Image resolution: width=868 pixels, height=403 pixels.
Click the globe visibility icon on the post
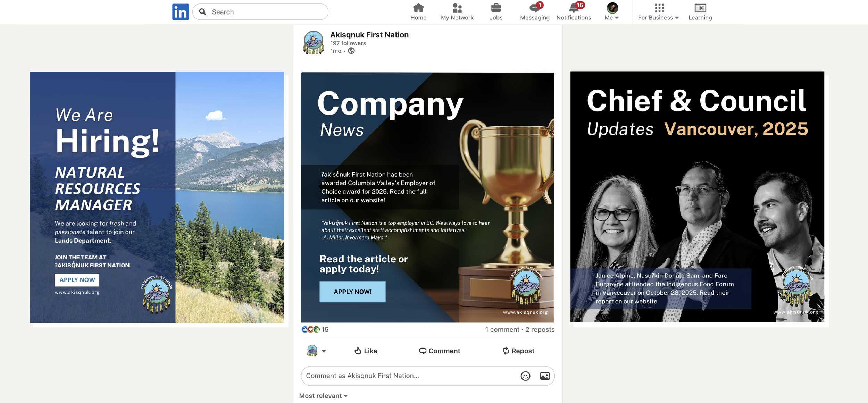pos(351,51)
